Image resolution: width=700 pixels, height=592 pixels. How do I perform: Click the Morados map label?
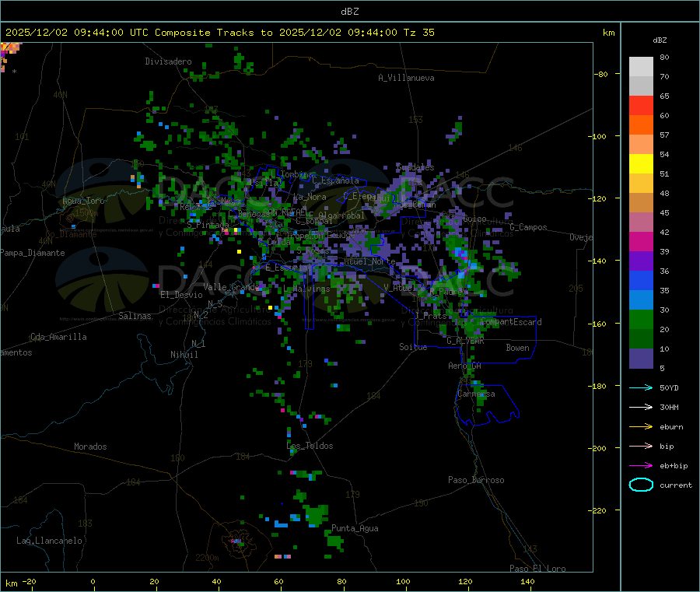90,447
